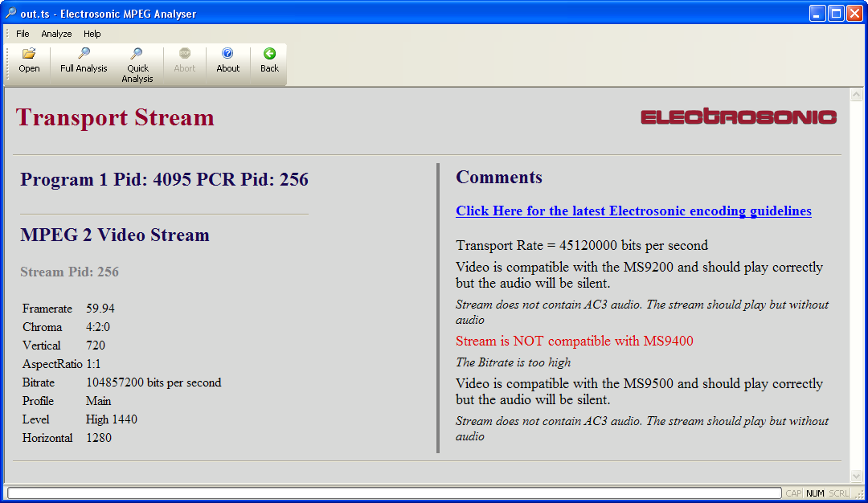Start Quick Analysis from the toolbar
This screenshot has width=868, height=503.
click(x=137, y=65)
